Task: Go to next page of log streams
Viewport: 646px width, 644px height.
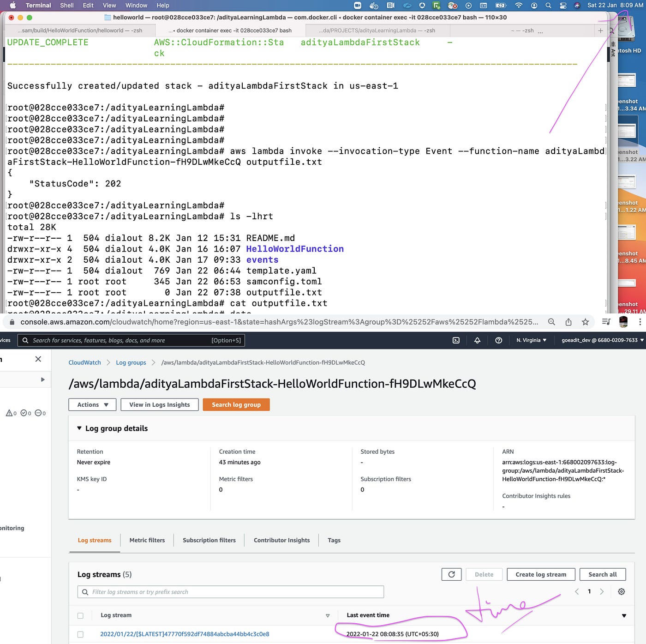Action: (x=602, y=591)
